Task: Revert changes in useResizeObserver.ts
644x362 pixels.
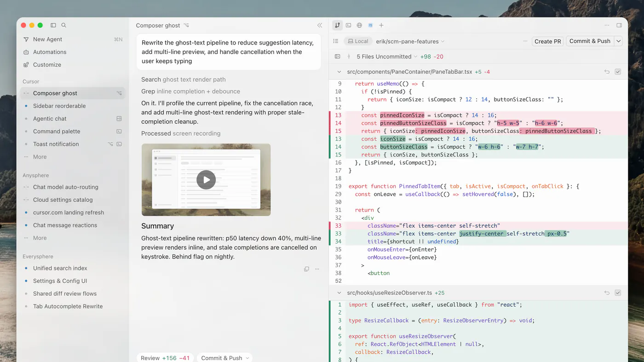Action: point(607,293)
